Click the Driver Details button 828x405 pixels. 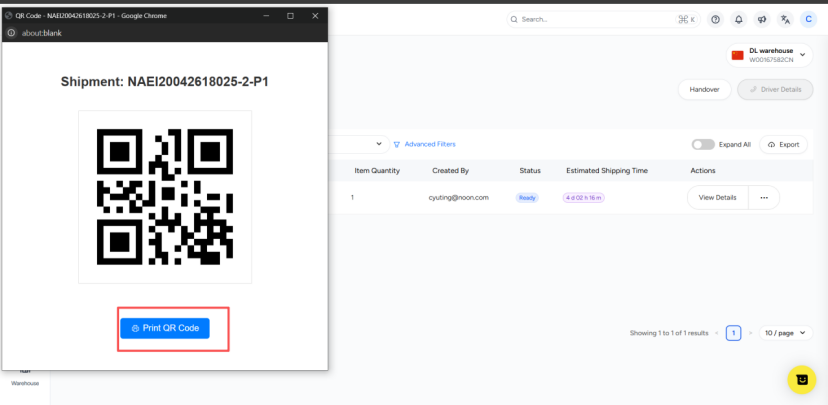coord(775,89)
